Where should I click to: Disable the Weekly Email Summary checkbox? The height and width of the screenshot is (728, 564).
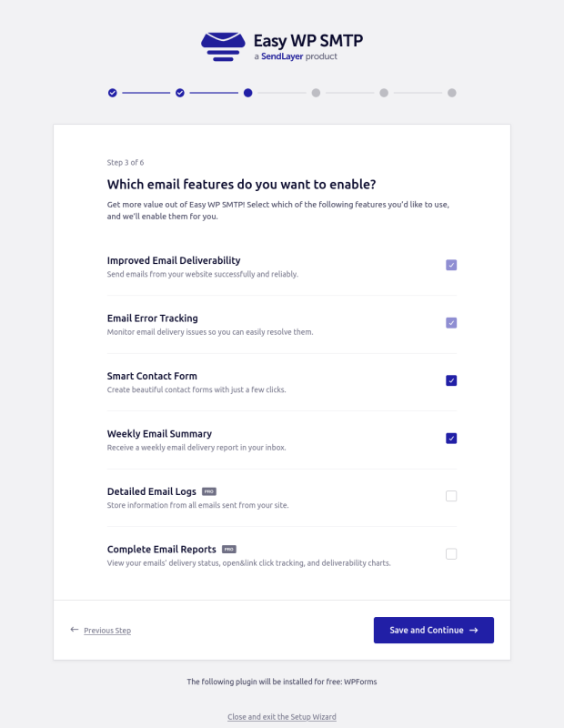click(451, 438)
